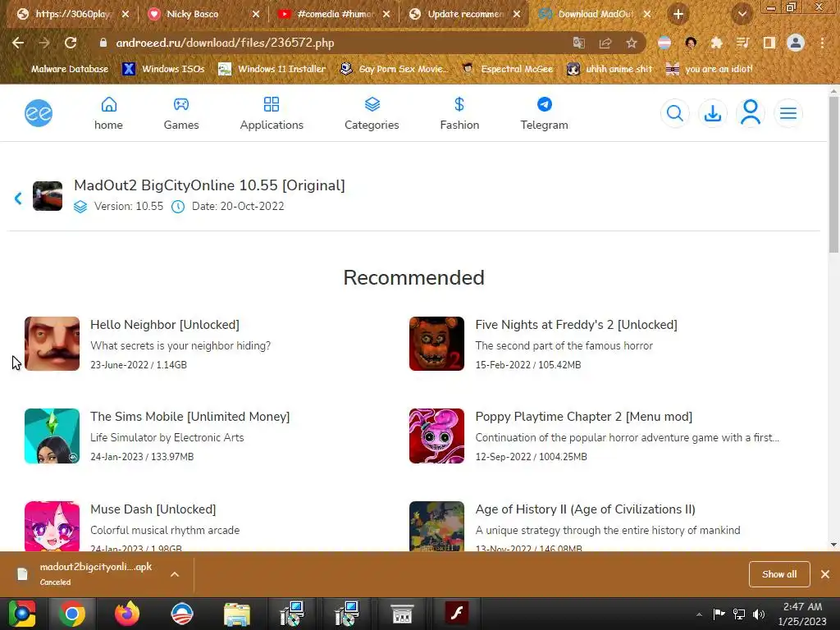
Task: Open you are an idiot bookmark
Action: tap(709, 69)
